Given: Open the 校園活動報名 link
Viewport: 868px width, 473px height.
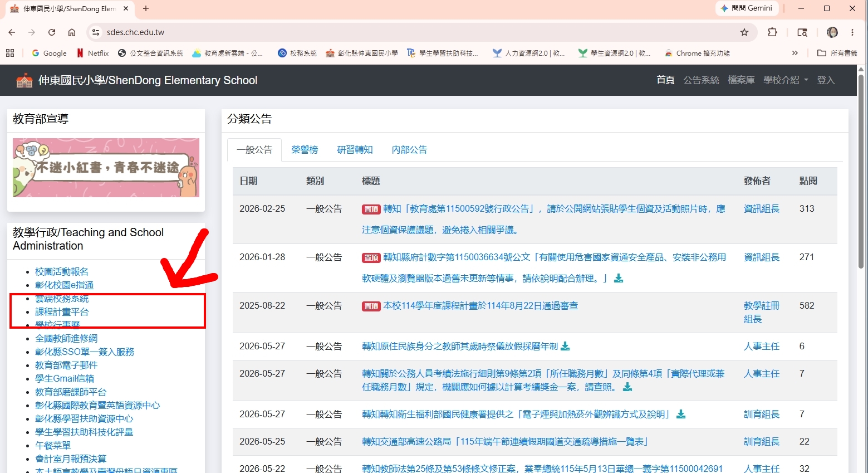Looking at the screenshot, I should [62, 272].
